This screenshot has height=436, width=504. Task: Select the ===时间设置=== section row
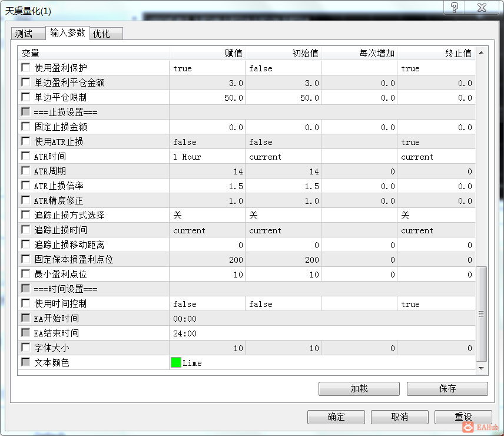[x=247, y=289]
